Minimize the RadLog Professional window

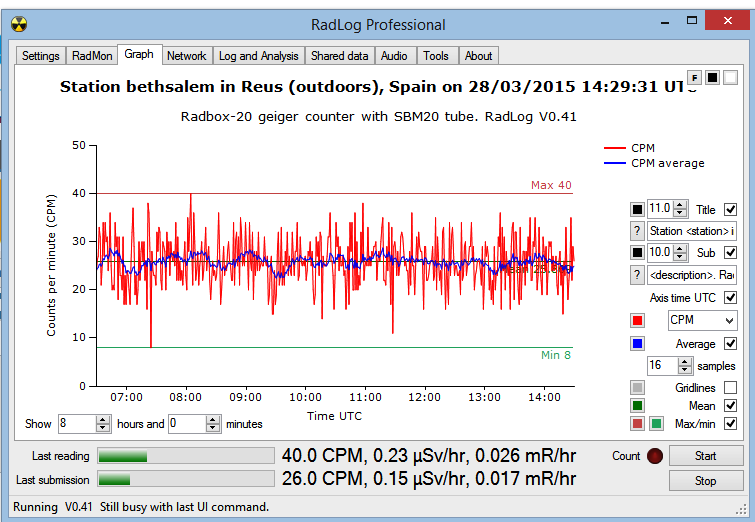click(665, 22)
